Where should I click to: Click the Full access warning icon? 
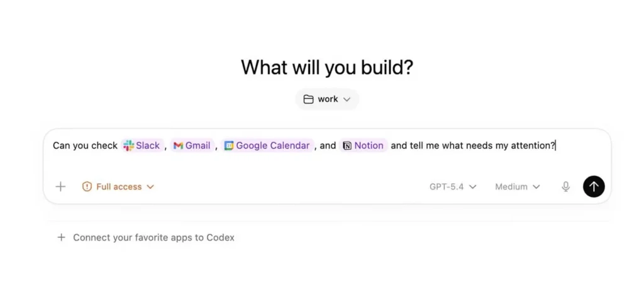click(x=87, y=187)
